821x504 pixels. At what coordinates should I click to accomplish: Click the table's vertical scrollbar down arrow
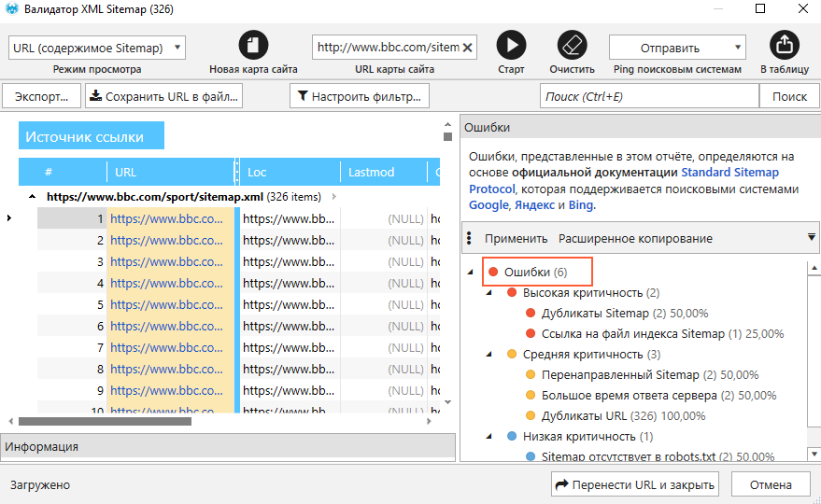(447, 402)
